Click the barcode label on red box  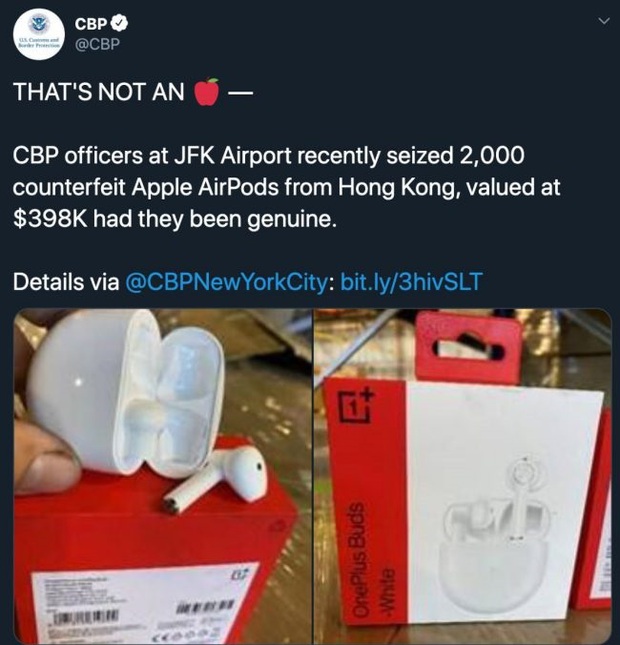click(x=142, y=605)
